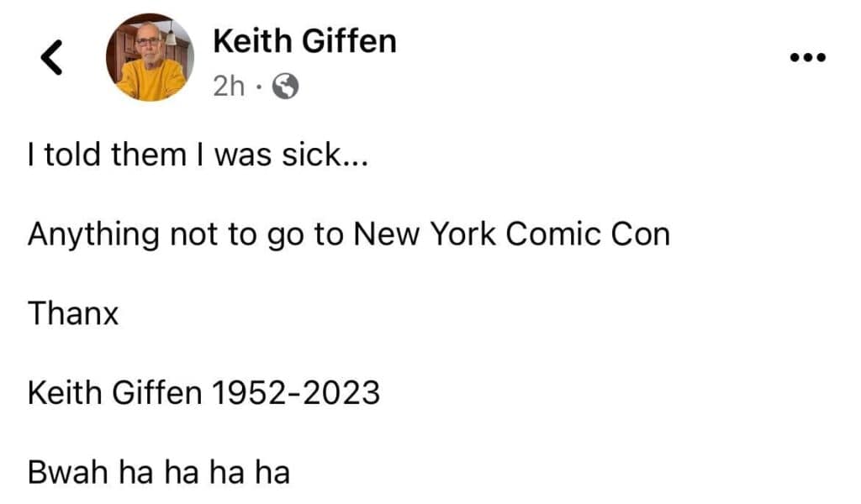This screenshot has width=861, height=504.
Task: Select the 'Thanx' line of the post
Action: coord(72,313)
